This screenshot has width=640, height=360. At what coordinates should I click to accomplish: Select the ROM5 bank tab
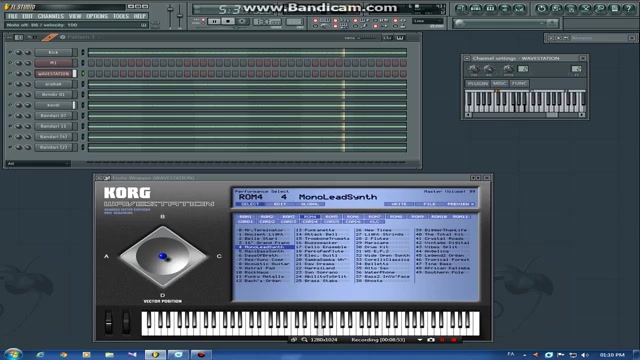point(331,217)
